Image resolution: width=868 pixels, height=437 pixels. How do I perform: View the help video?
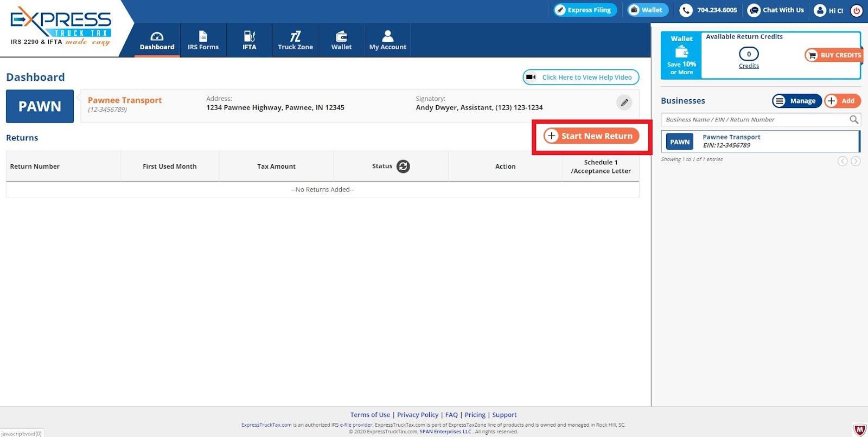point(581,77)
